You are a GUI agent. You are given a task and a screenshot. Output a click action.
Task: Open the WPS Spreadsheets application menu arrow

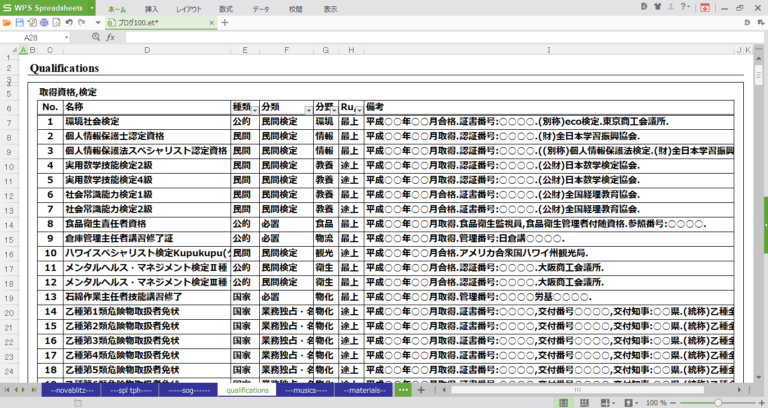91,7
